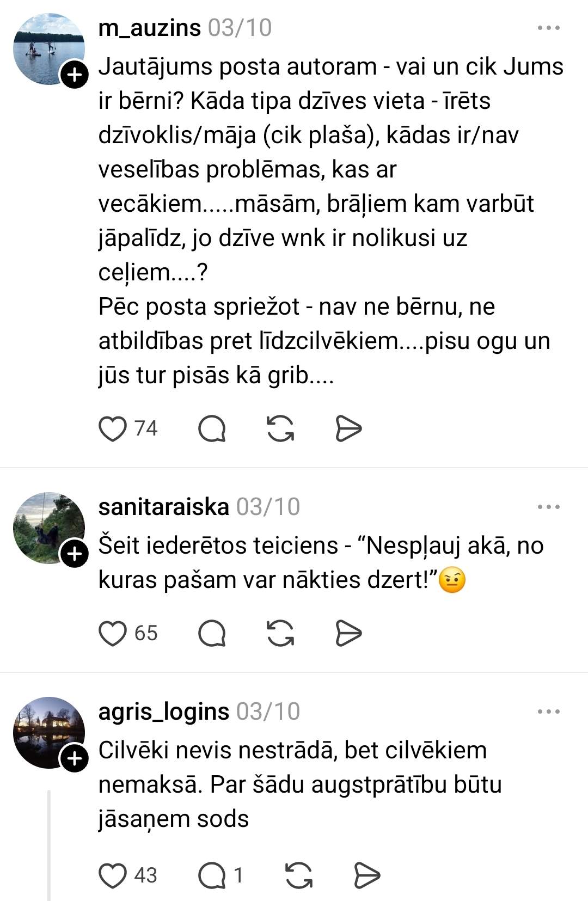Open more options for agris_logins' comment
Viewport: 588px width, 901px height.
[548, 712]
